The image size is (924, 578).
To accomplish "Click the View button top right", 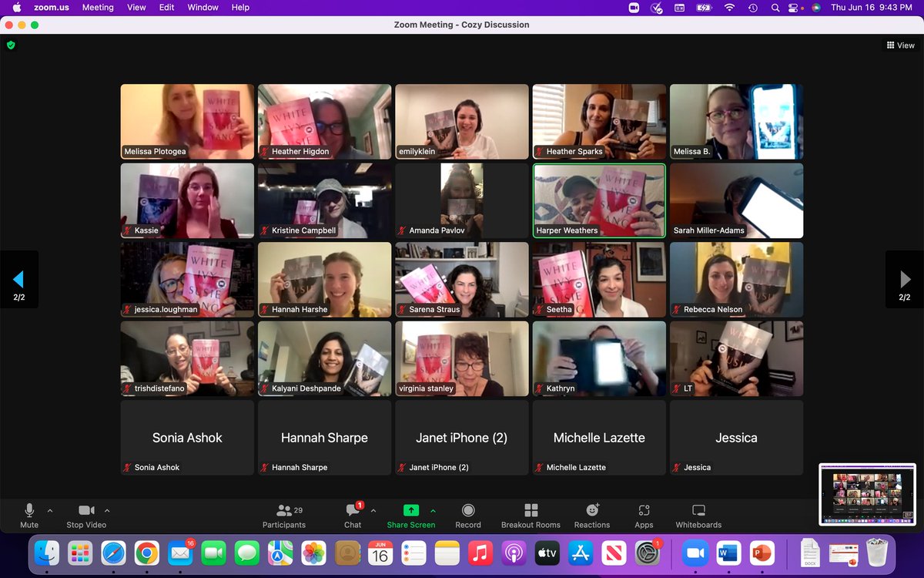I will [899, 45].
